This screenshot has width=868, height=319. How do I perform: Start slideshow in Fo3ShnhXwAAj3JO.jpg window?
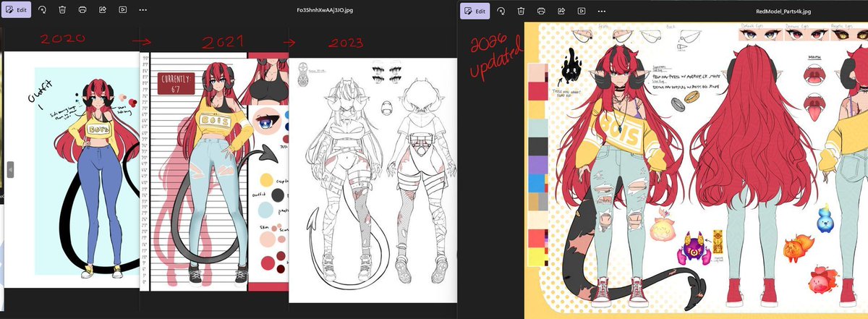click(x=123, y=11)
